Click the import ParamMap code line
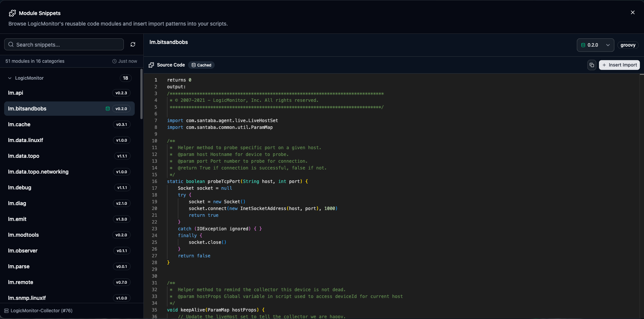 coord(220,127)
